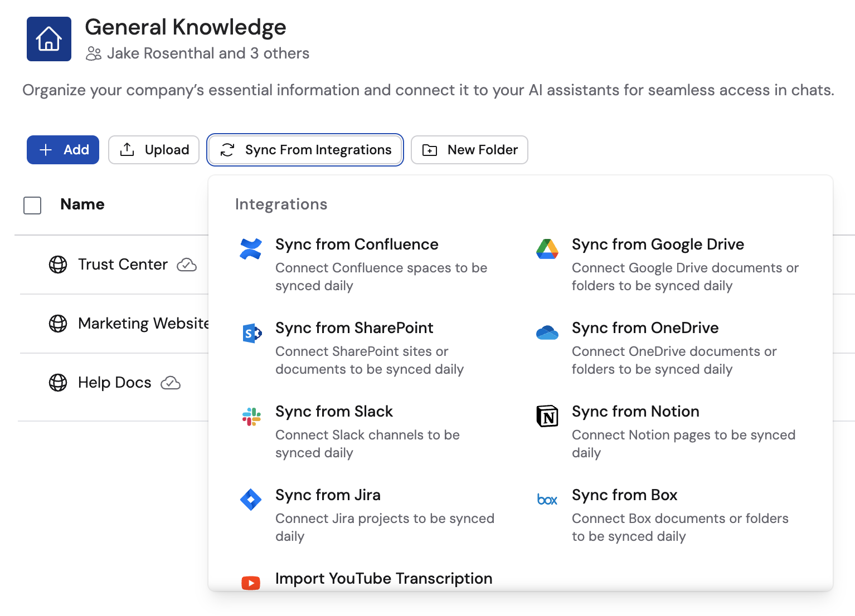This screenshot has width=855, height=616.
Task: Select the Slack icon
Action: pyautogui.click(x=251, y=416)
